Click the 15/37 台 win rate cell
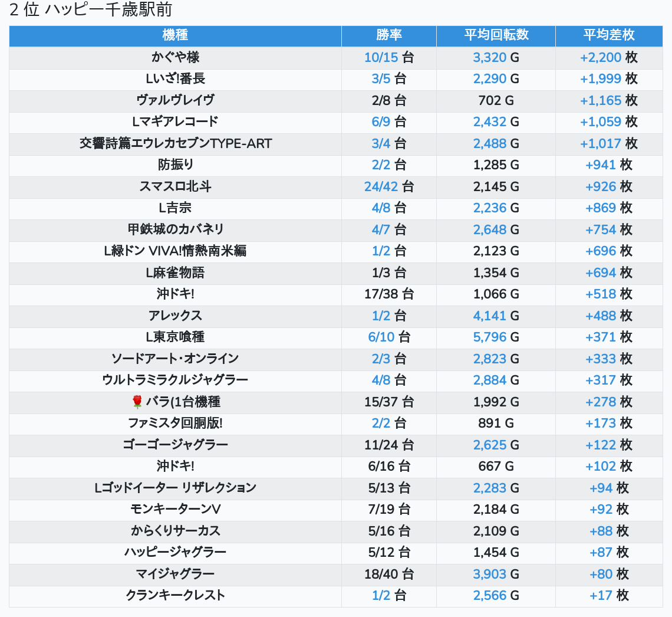 (388, 402)
